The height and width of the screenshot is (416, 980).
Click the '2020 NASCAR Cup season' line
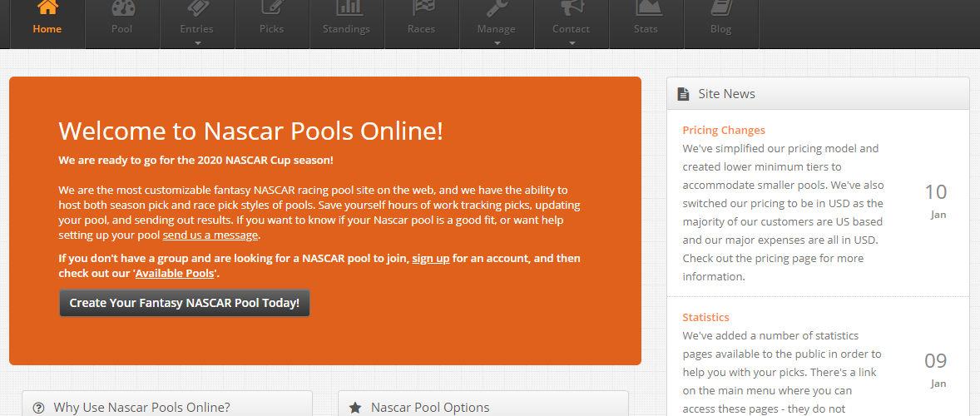tap(196, 160)
